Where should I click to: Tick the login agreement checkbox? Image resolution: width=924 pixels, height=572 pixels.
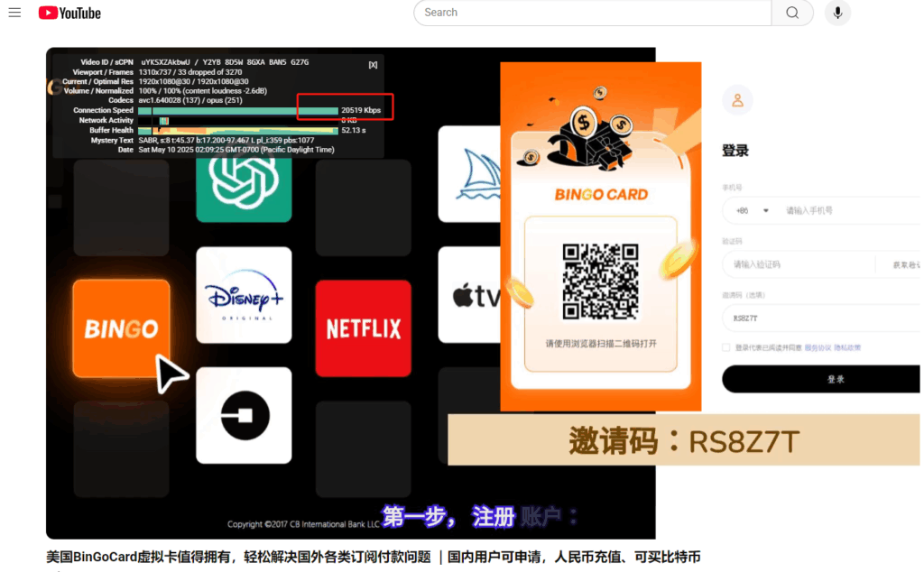(726, 347)
